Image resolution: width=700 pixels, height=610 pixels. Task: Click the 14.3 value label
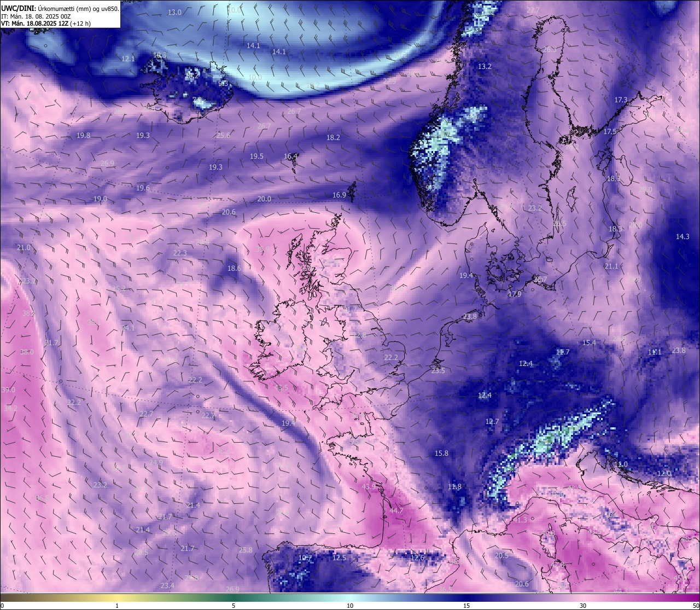tap(682, 236)
